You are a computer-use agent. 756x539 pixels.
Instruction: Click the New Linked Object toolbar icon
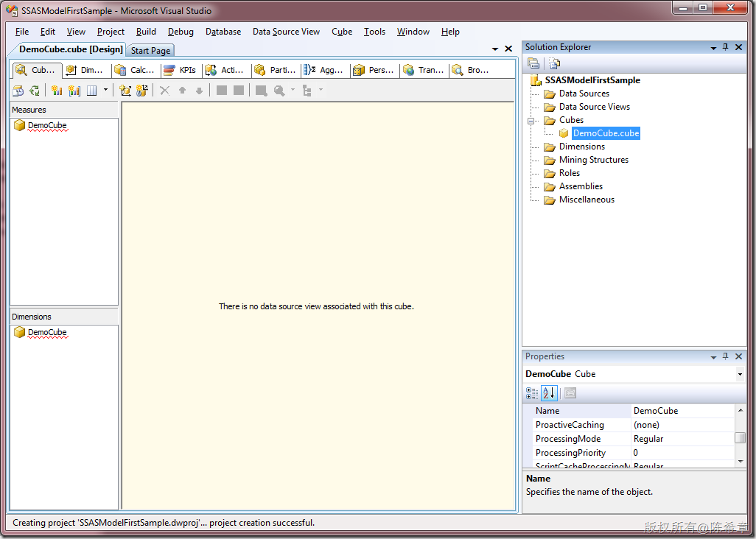[x=142, y=91]
